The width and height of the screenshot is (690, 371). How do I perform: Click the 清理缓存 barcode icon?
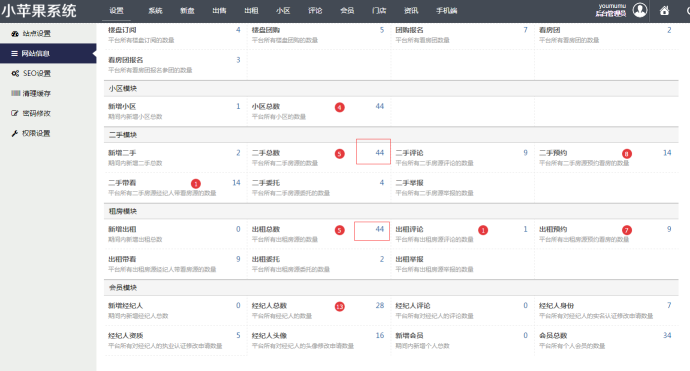tap(15, 93)
